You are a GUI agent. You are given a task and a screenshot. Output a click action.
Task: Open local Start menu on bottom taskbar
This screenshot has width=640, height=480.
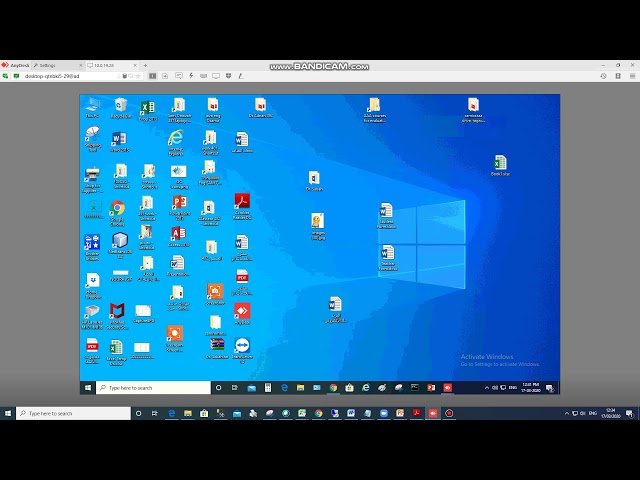(x=8, y=413)
